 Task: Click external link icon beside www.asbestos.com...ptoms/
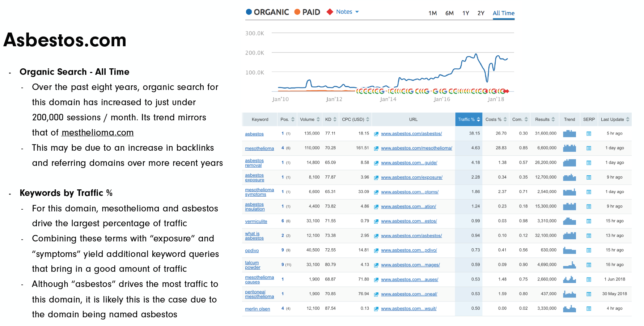(376, 192)
